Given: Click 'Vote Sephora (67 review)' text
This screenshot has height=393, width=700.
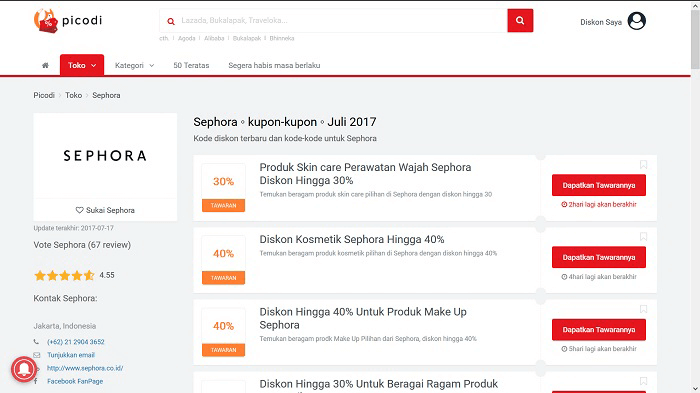Looking at the screenshot, I should coord(82,245).
